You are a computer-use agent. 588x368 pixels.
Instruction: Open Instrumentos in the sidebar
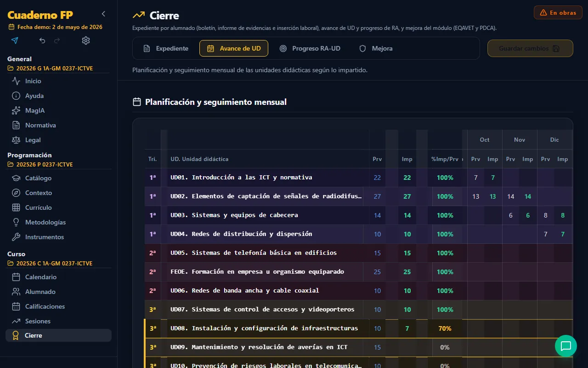[x=58, y=237]
